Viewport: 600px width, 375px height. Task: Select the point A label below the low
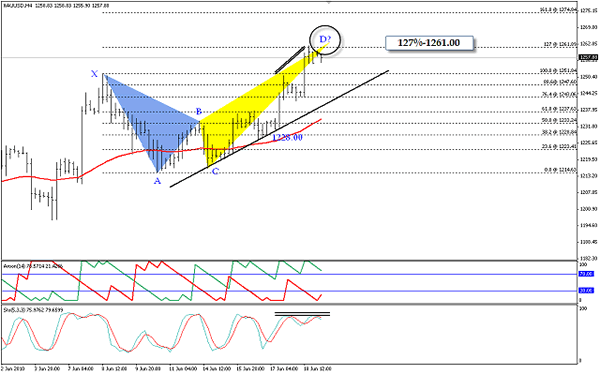tap(157, 181)
